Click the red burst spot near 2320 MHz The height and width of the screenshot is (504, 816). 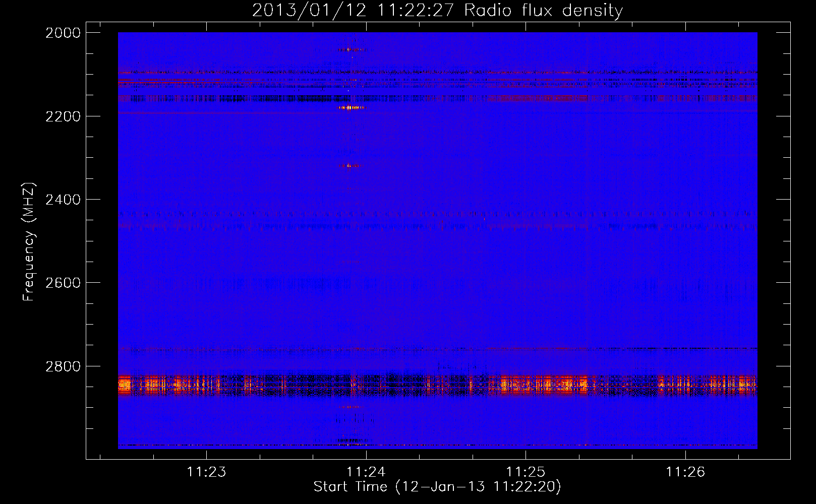[x=349, y=165]
